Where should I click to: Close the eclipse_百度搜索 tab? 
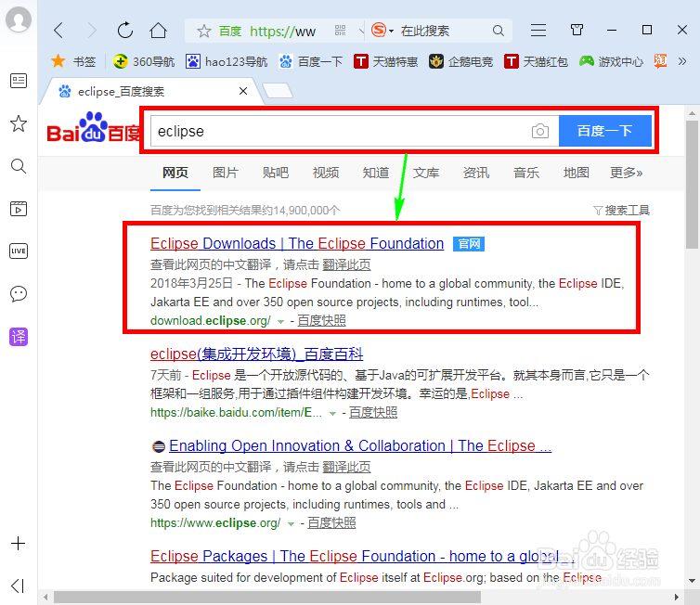pyautogui.click(x=243, y=91)
